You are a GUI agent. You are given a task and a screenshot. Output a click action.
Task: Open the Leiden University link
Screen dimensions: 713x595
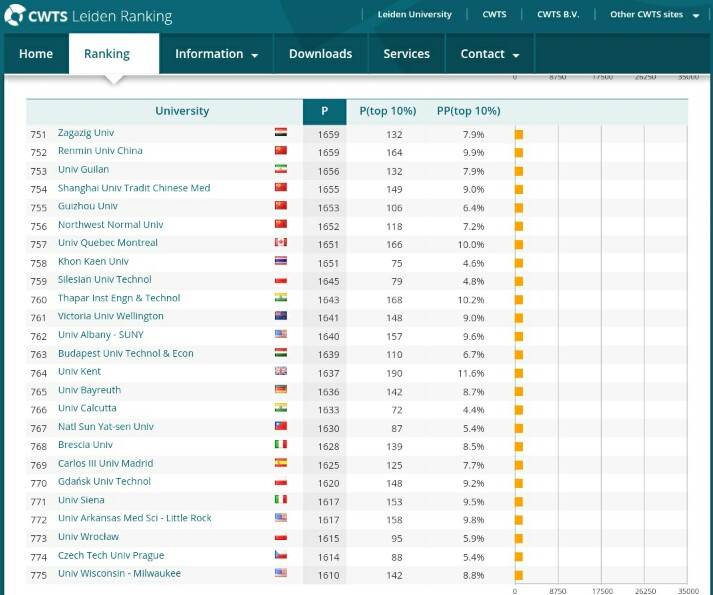[415, 15]
